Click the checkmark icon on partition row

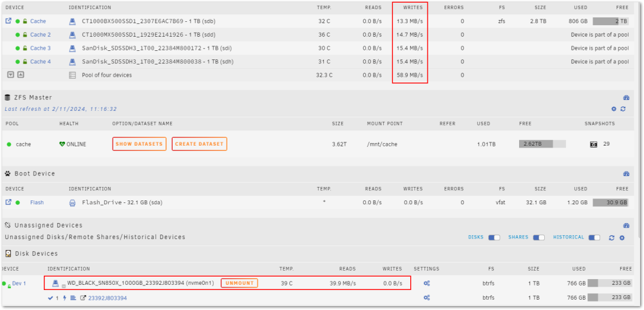coord(50,298)
